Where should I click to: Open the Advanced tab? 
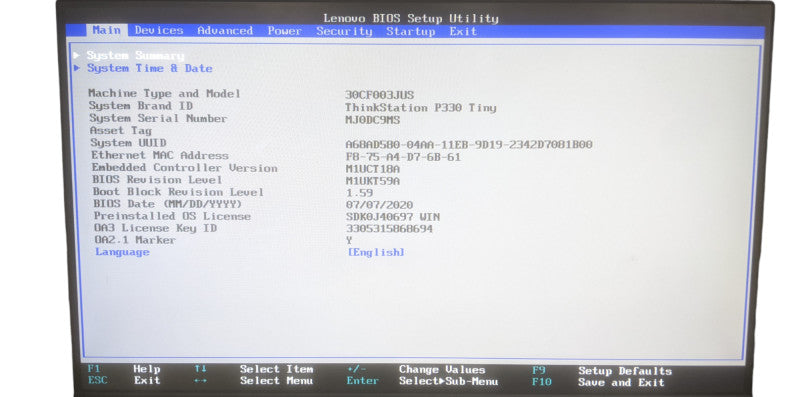[x=225, y=31]
